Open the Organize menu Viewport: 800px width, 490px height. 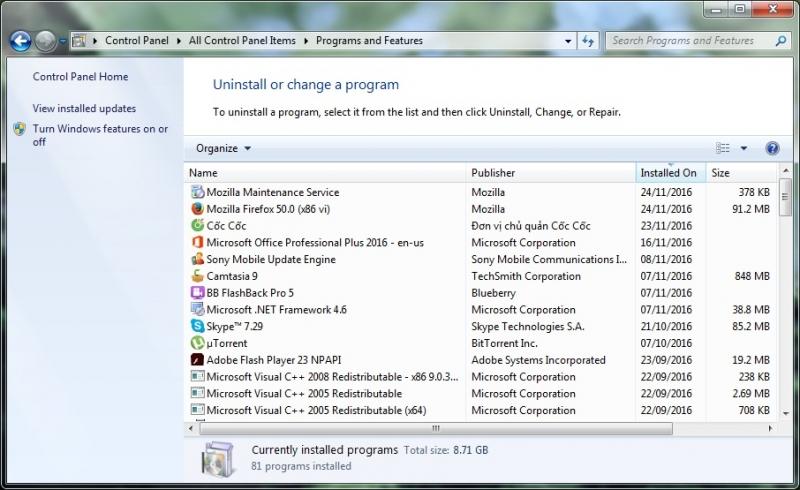tap(223, 149)
